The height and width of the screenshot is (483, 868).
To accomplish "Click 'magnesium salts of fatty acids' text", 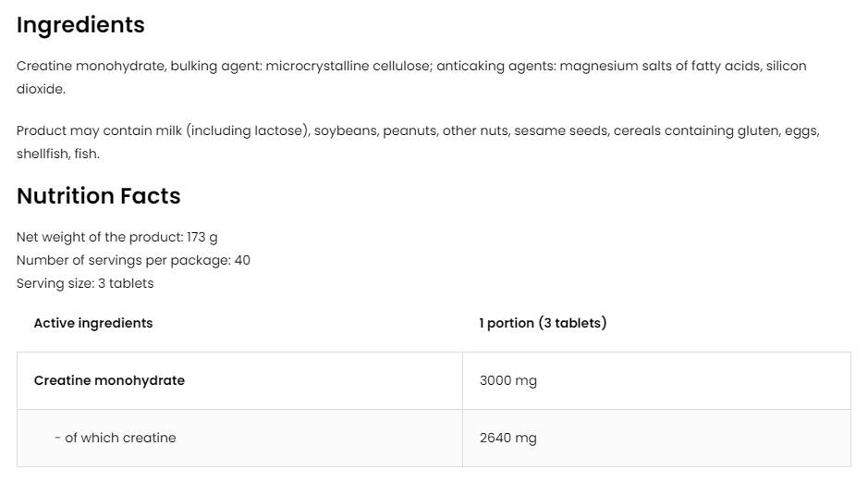I will [658, 66].
